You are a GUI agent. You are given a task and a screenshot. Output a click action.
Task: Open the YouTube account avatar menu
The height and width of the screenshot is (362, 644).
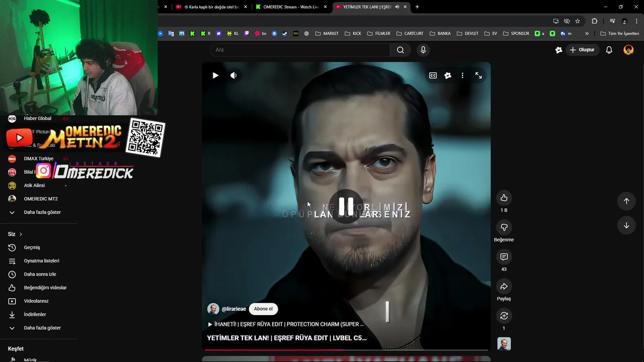coord(628,50)
